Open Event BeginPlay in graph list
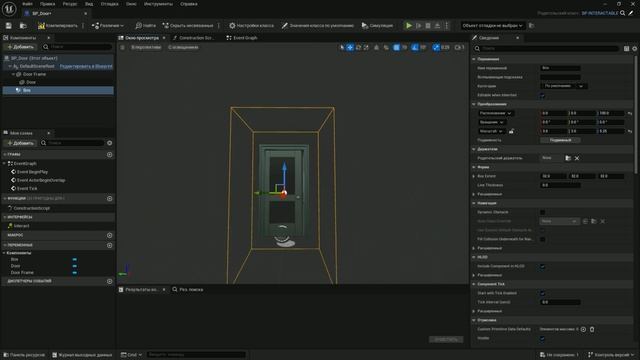The height and width of the screenshot is (360, 640). 32,172
